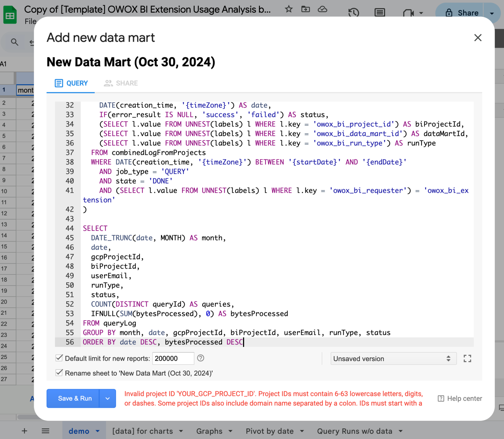504x439 pixels.
Task: Click the search magnifier in toolbar
Action: pos(14,42)
